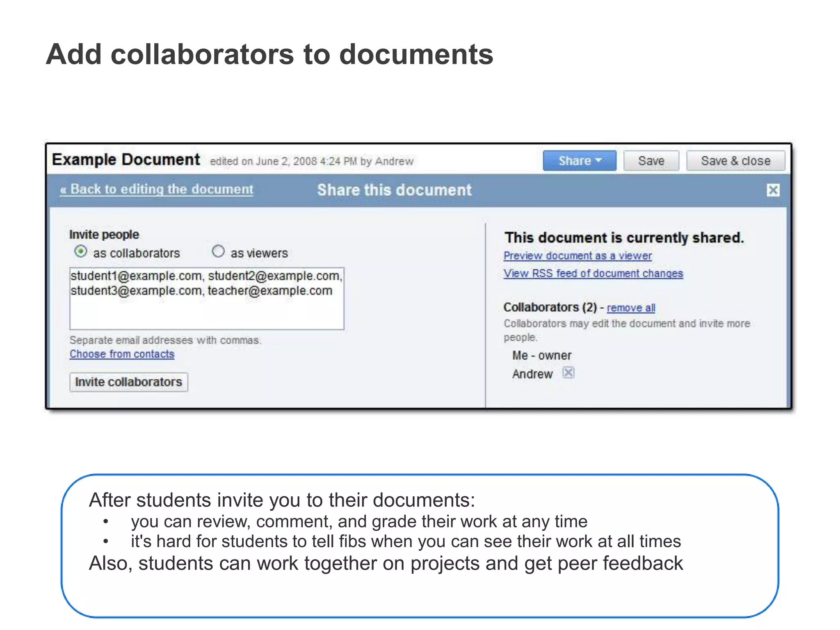Click the 'Share this document' heading
840x630 pixels.
394,190
